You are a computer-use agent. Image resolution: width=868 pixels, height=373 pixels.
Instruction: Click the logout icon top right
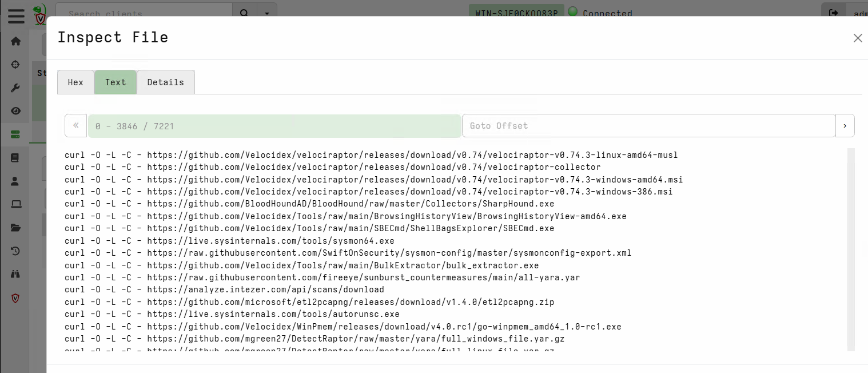click(834, 11)
